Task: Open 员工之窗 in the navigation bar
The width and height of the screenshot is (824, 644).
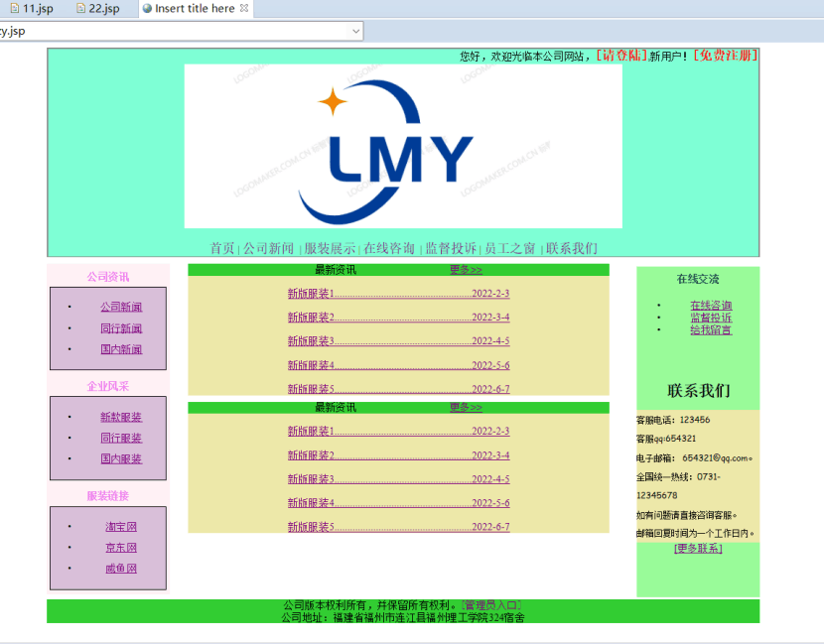Action: point(509,248)
